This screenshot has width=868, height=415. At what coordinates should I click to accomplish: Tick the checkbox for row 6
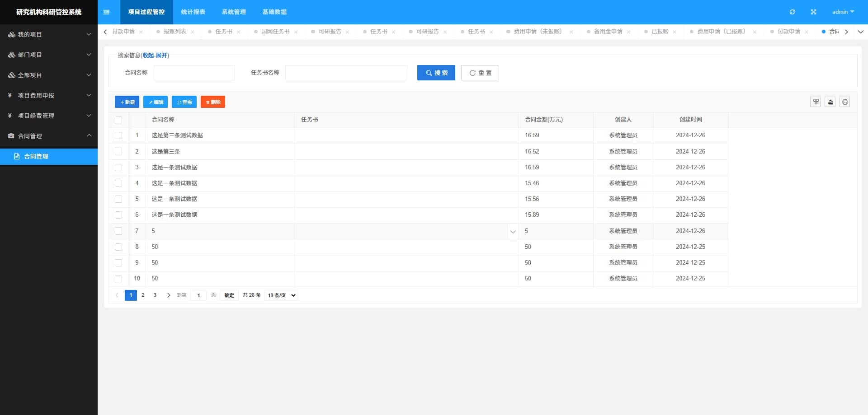(x=118, y=215)
